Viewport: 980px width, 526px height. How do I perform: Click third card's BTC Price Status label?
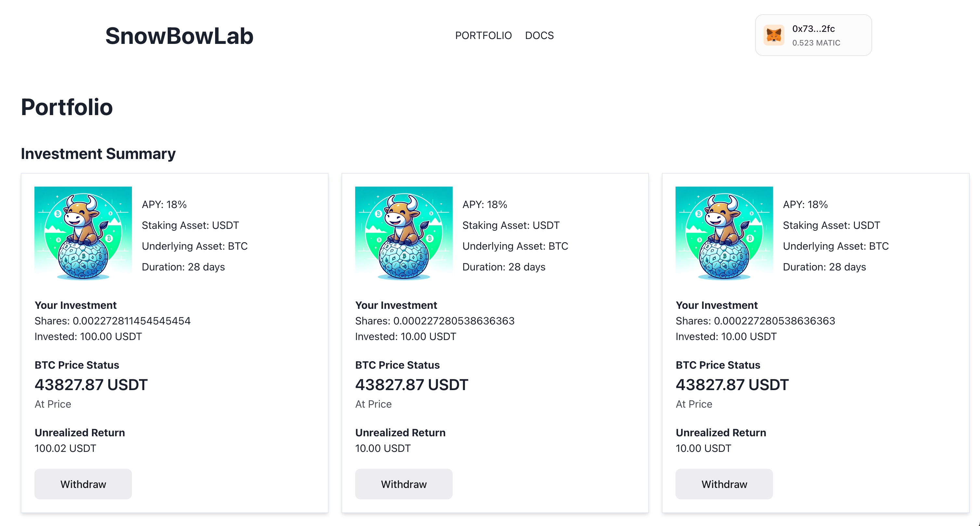point(717,365)
